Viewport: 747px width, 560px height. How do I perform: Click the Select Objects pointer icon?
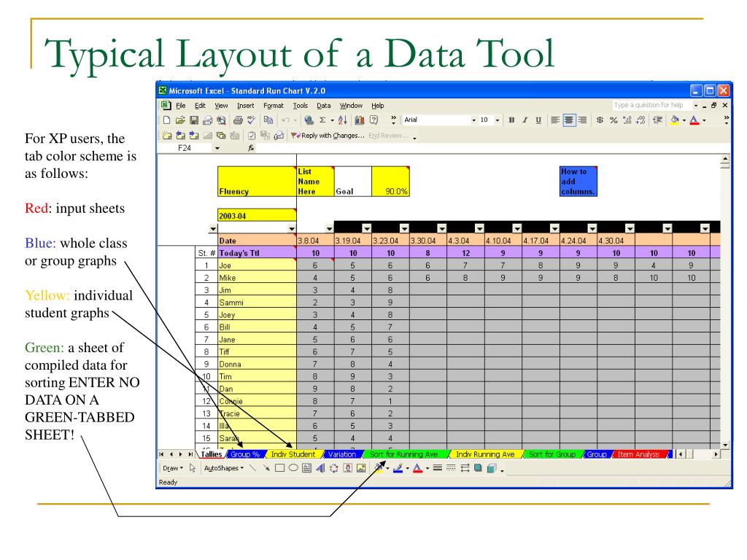click(193, 468)
